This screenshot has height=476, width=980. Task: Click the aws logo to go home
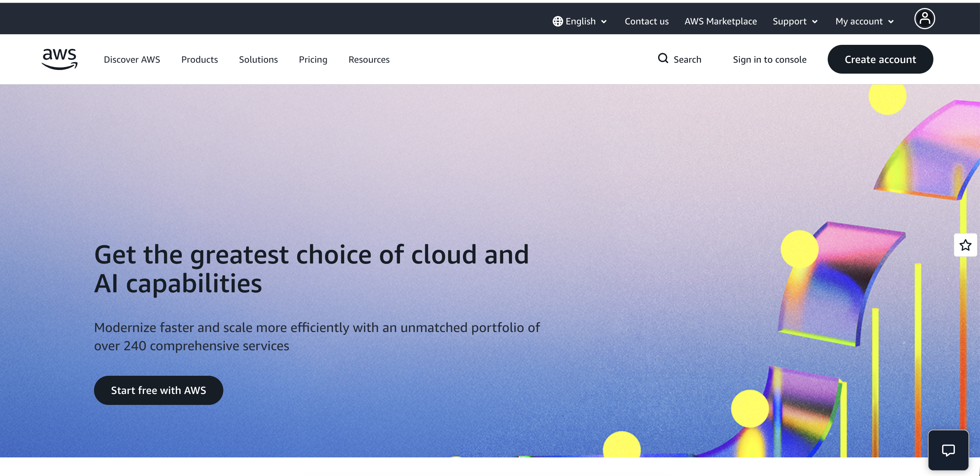click(59, 59)
